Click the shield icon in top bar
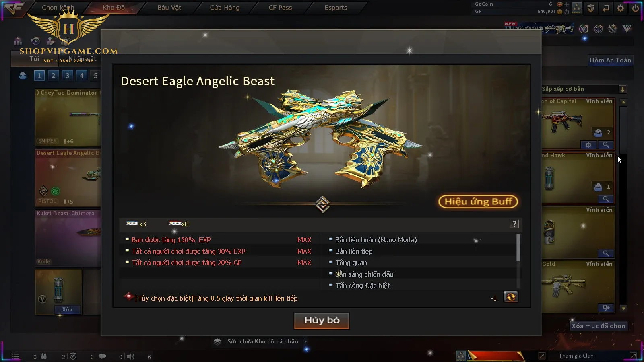Screen dimensions: 644x362 590,8
